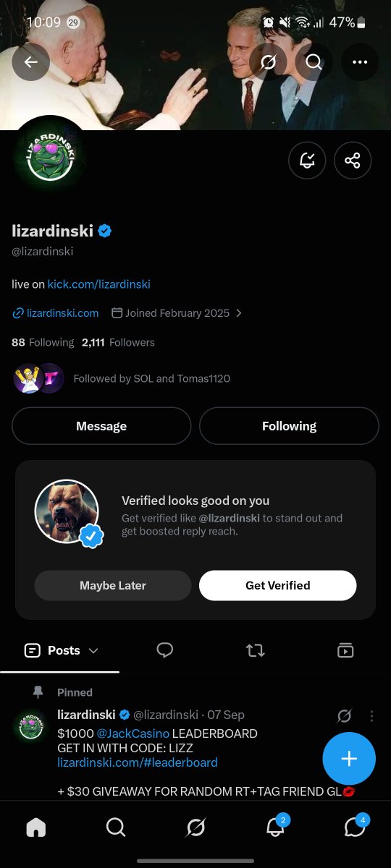
Task: Open the search icon in header
Action: tap(314, 62)
